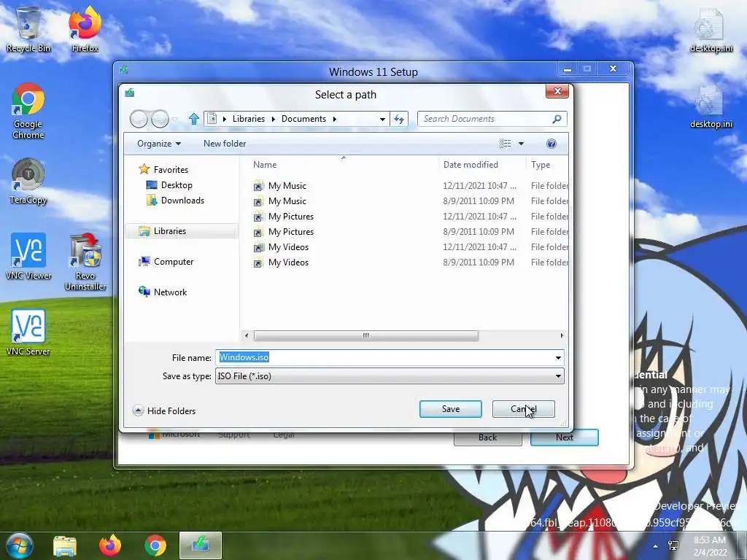
Task: Open the view options dropdown arrow
Action: click(x=521, y=144)
